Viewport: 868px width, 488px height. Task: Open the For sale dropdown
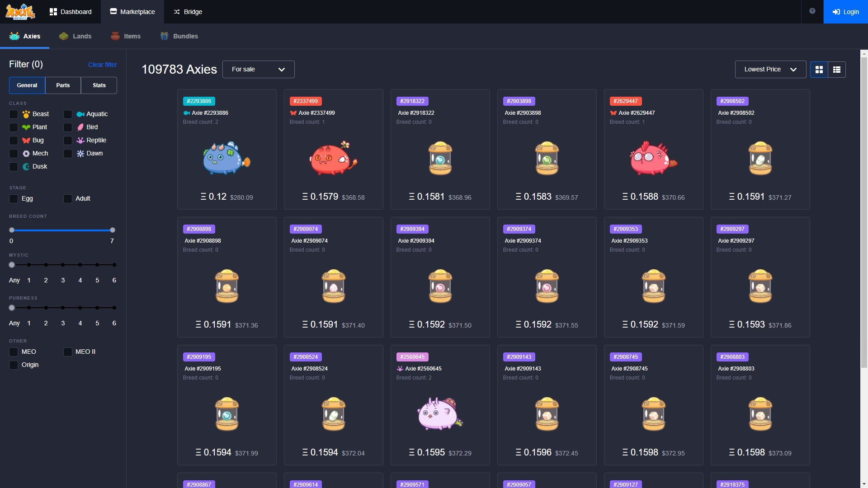[258, 69]
